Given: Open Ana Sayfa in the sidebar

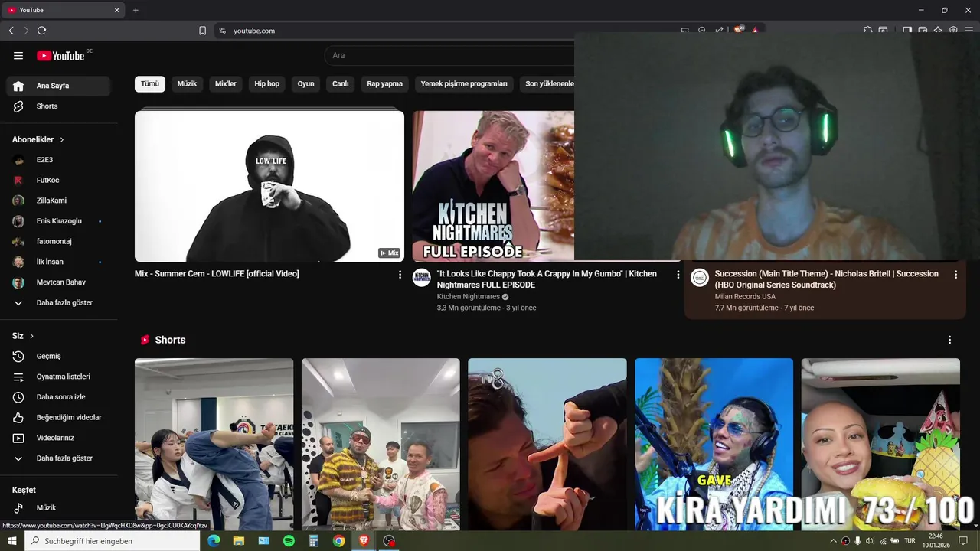Looking at the screenshot, I should pyautogui.click(x=58, y=86).
